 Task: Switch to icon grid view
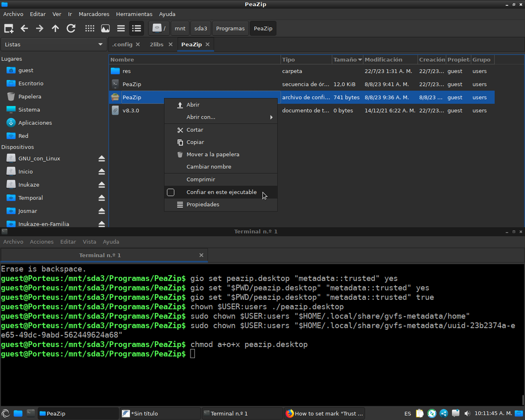[x=90, y=28]
